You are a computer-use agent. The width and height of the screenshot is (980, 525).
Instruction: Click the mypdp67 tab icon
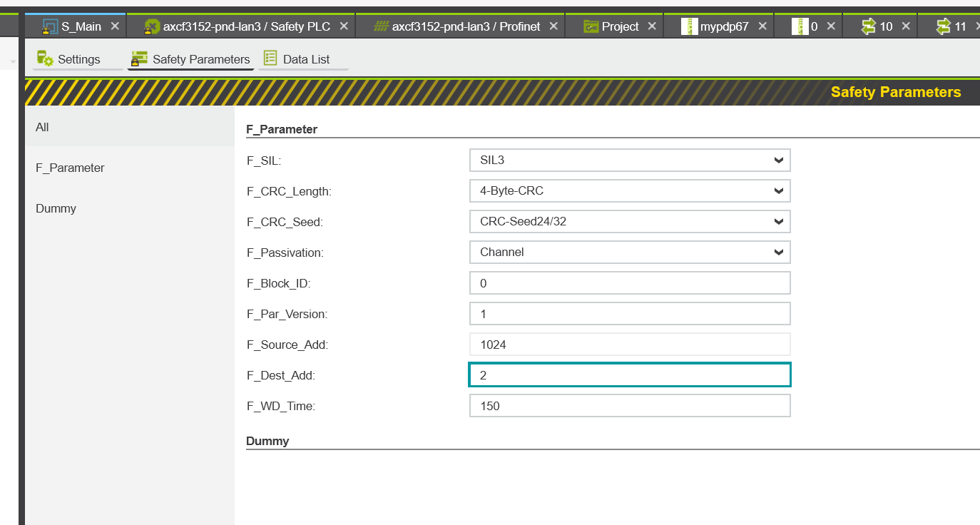pos(689,26)
